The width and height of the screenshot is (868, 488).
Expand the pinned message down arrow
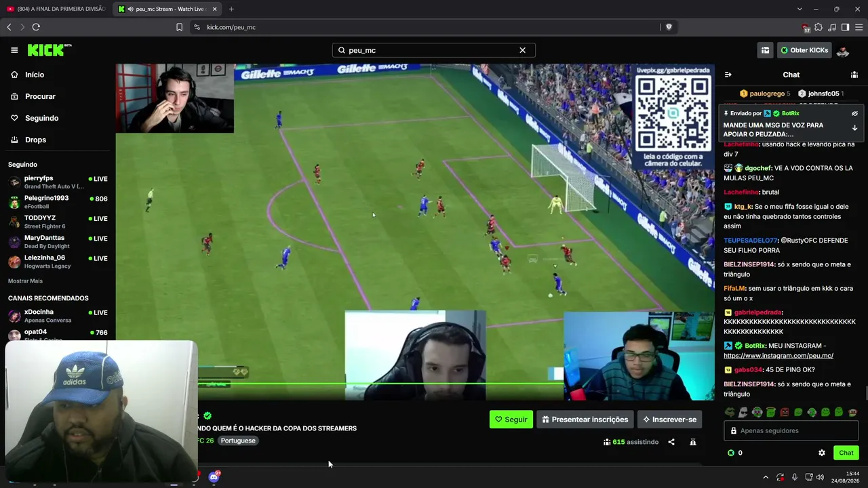coord(854,128)
